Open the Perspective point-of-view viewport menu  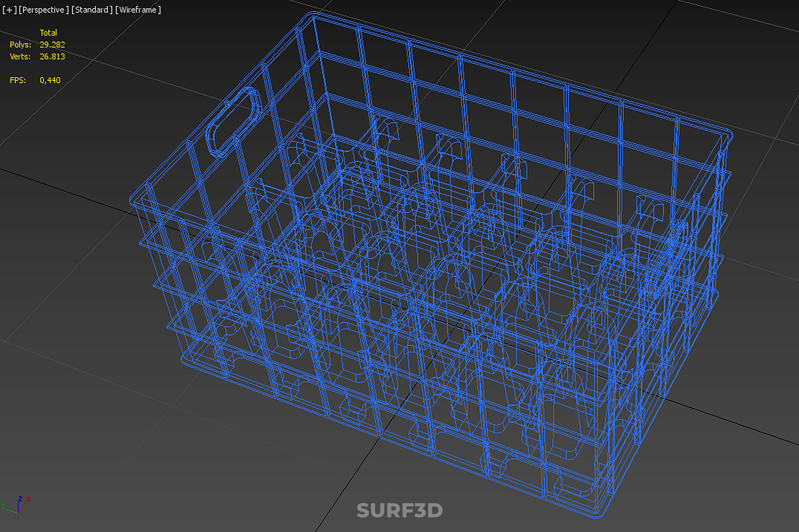(43, 10)
